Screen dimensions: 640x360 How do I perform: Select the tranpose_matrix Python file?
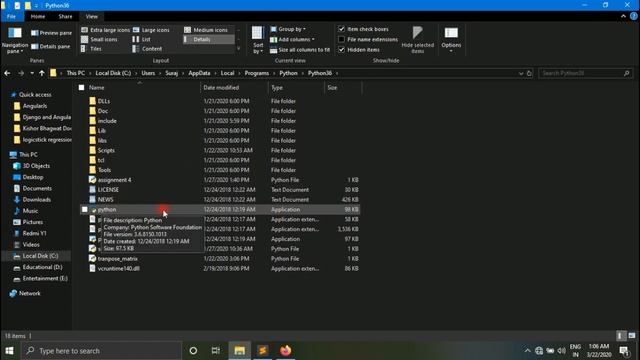click(220, 259)
